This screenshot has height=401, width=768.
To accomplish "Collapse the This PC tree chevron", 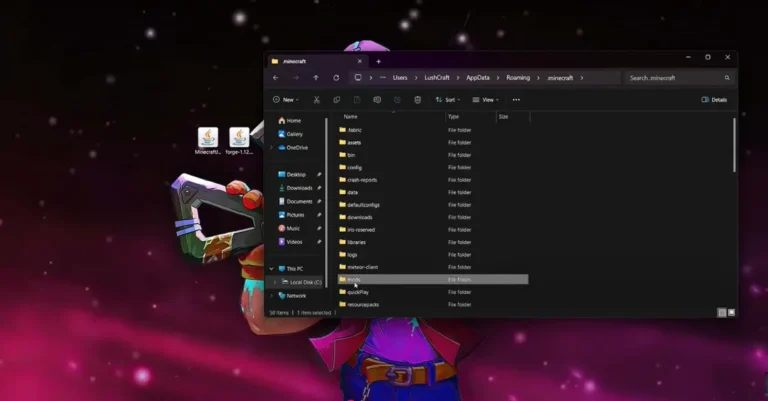I will (x=271, y=269).
